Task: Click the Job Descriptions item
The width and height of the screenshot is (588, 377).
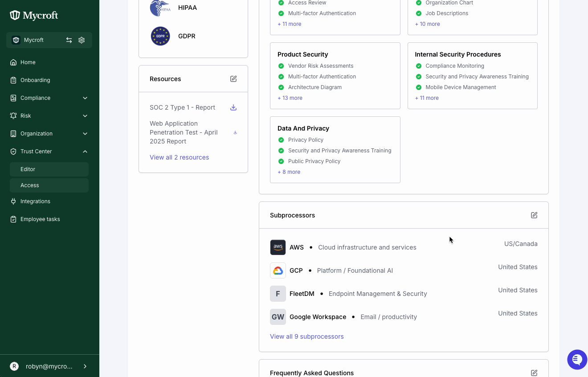Action: [447, 13]
